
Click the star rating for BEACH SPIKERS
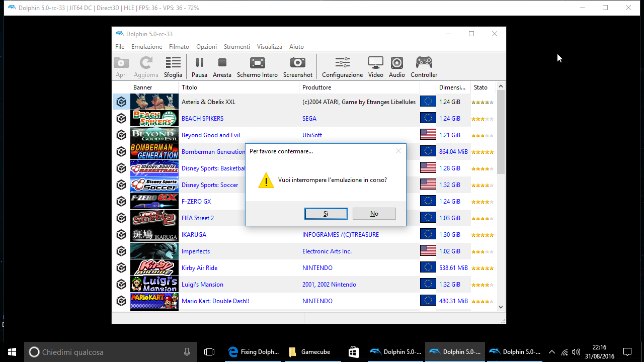click(482, 119)
